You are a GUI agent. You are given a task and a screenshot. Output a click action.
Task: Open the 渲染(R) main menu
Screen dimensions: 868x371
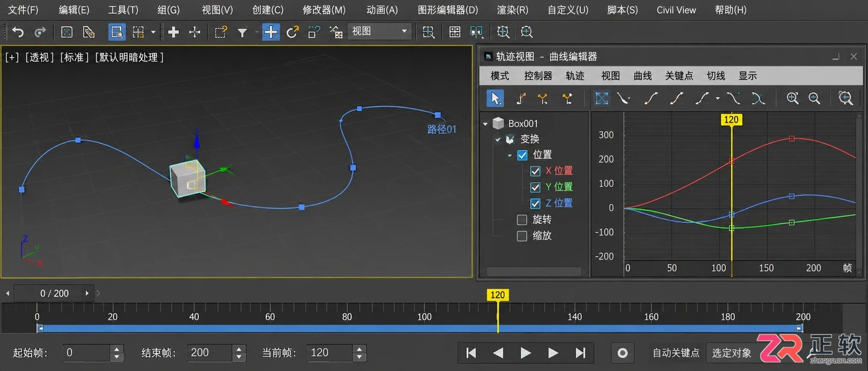(x=513, y=10)
